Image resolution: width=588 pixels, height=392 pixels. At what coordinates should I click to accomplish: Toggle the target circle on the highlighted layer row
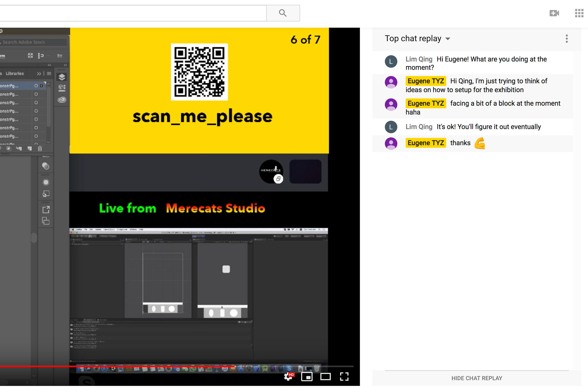pos(36,86)
